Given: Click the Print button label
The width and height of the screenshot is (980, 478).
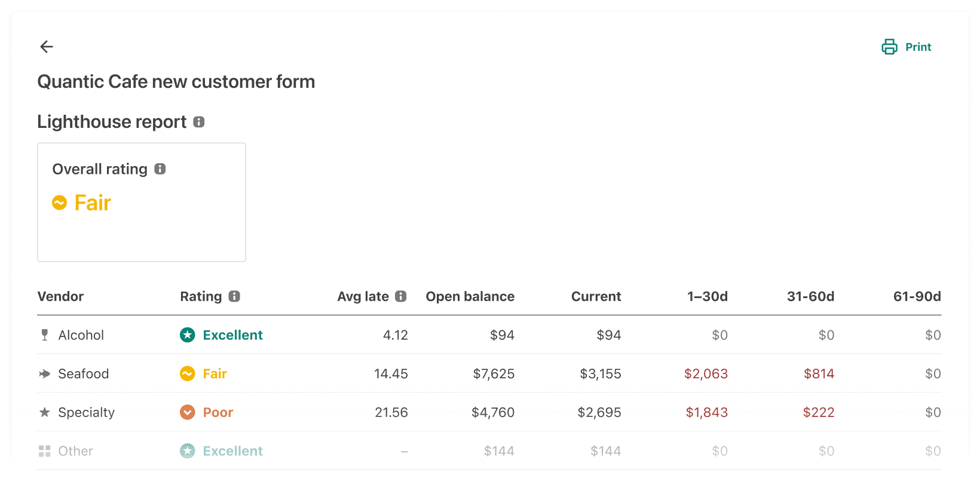Looking at the screenshot, I should pos(918,47).
